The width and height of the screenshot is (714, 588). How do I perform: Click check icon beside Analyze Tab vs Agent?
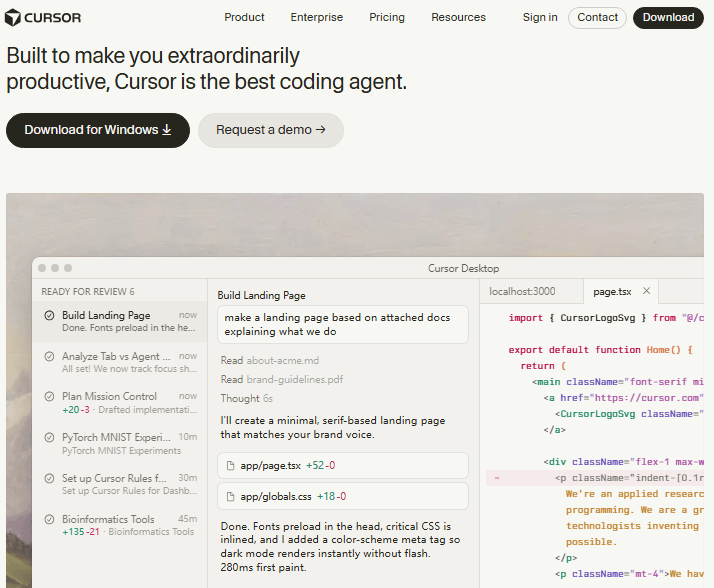[x=49, y=356]
